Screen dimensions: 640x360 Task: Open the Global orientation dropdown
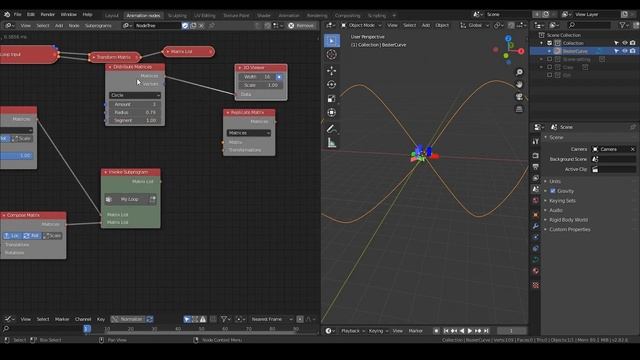(475, 25)
